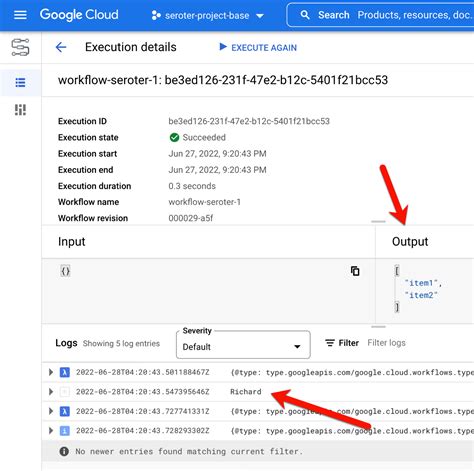Click the info icon beside No newer entries
The width and height of the screenshot is (474, 471).
(x=64, y=451)
